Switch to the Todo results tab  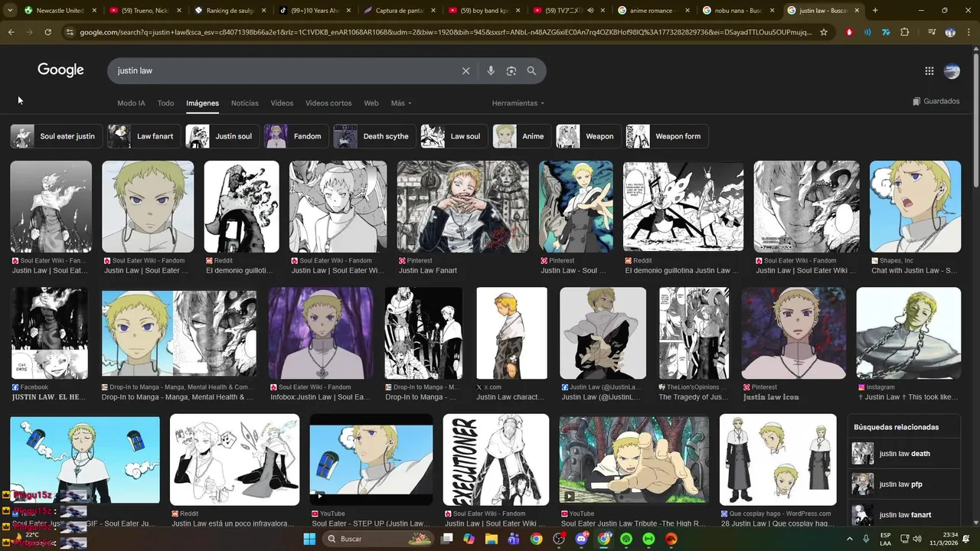tap(165, 103)
